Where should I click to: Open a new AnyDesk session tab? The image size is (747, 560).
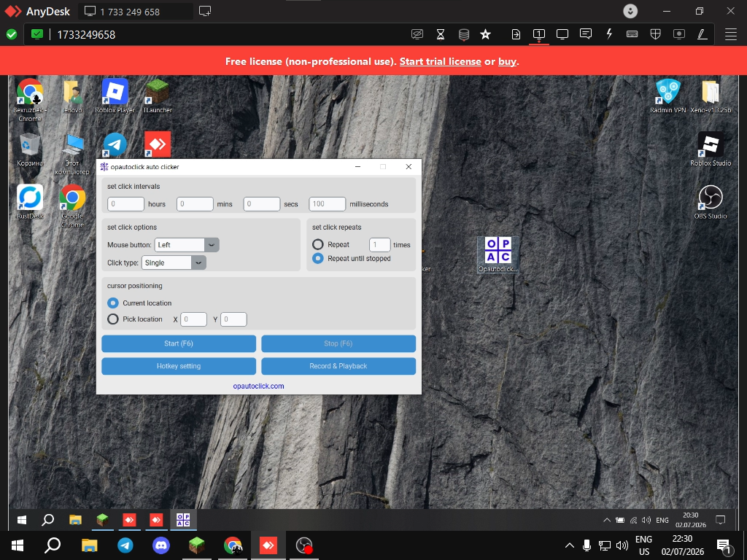tap(205, 12)
